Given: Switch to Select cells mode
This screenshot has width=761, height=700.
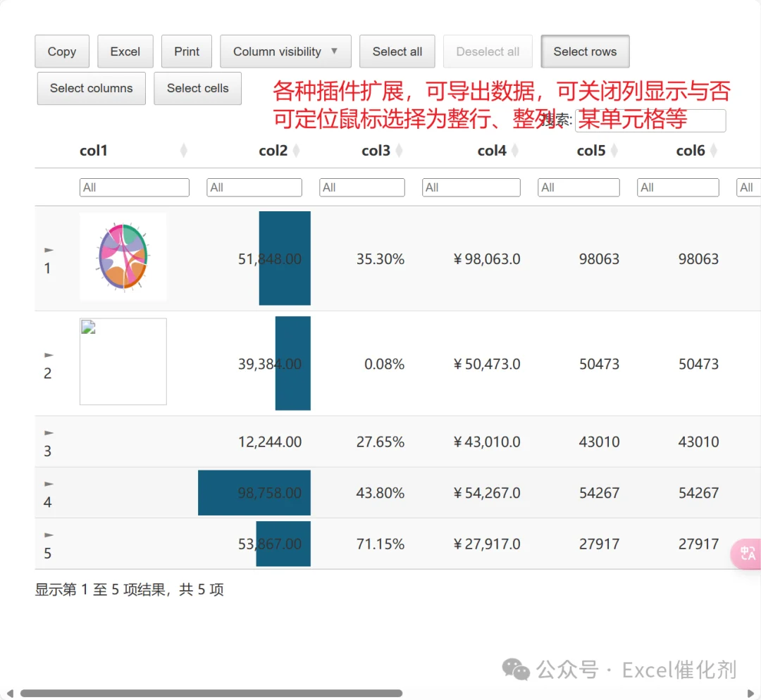Looking at the screenshot, I should tap(197, 88).
